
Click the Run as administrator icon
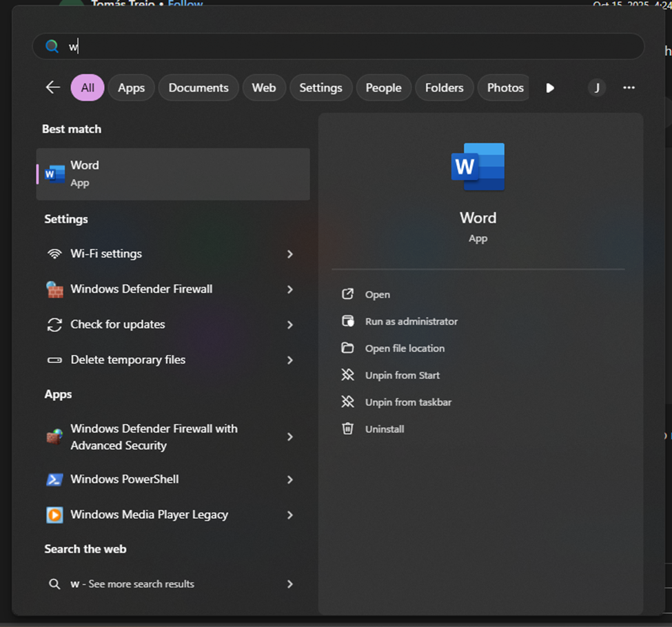pyautogui.click(x=348, y=321)
